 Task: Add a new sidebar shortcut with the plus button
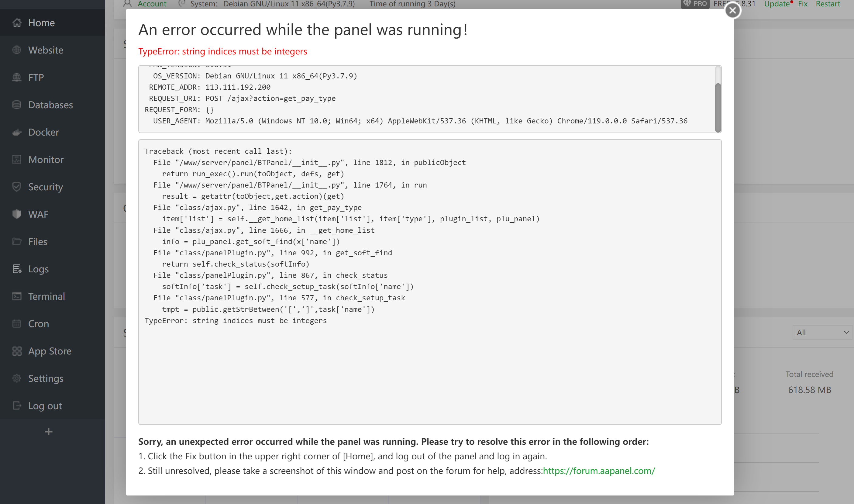coord(48,431)
